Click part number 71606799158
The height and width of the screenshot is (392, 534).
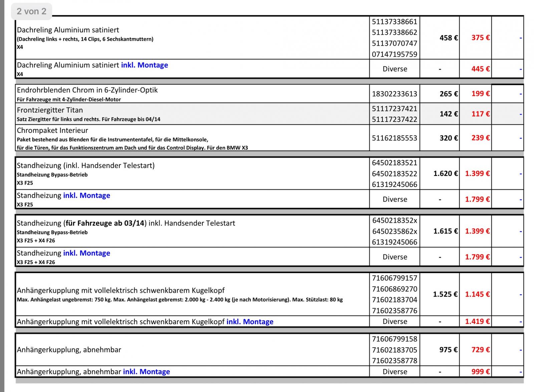pyautogui.click(x=394, y=339)
